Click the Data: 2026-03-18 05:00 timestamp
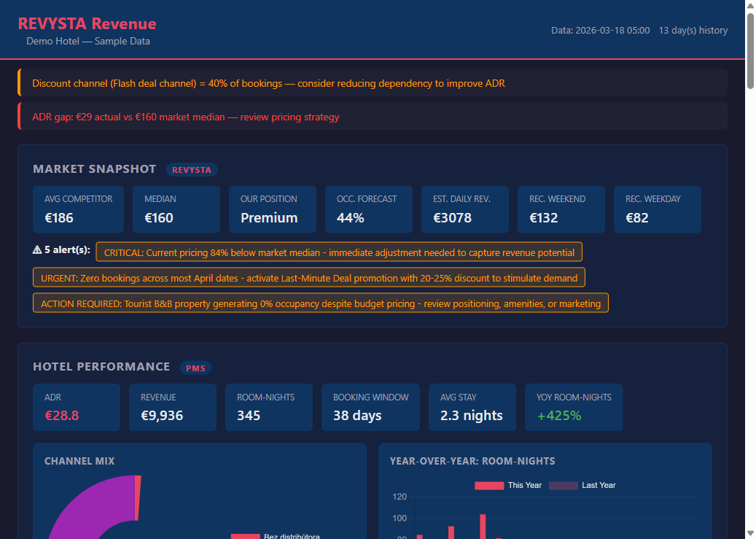The width and height of the screenshot is (756, 539). (600, 31)
